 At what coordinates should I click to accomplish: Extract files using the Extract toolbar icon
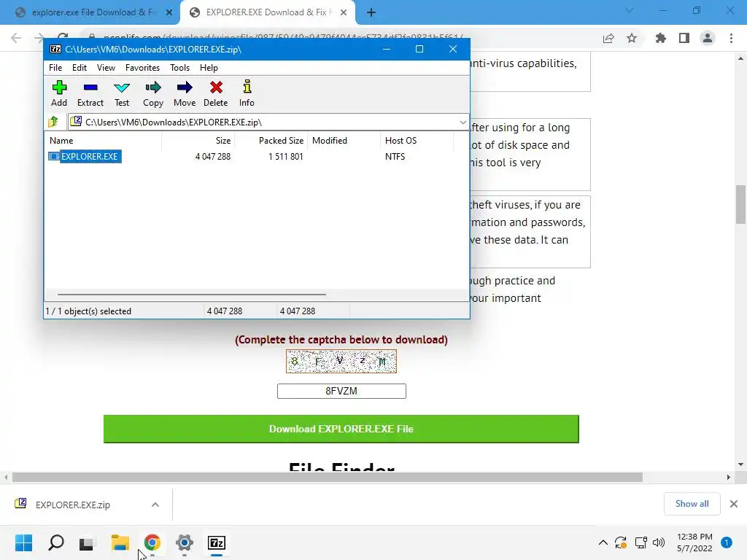point(90,93)
